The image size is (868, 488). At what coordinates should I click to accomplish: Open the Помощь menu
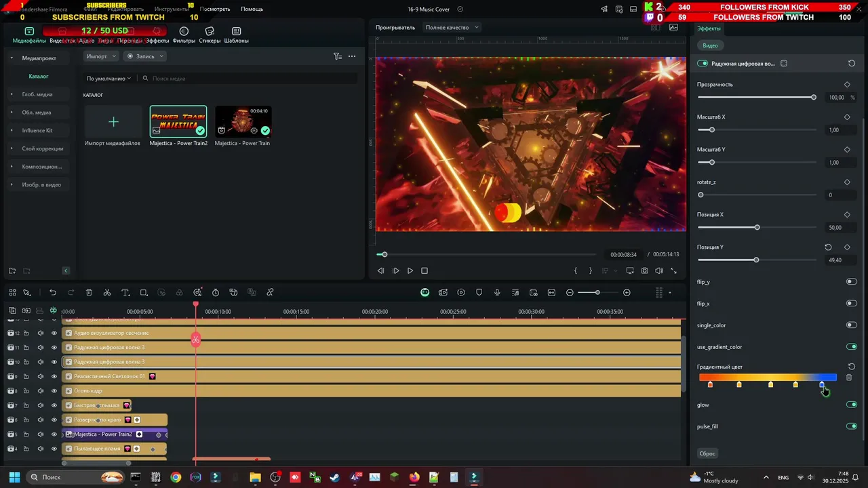pyautogui.click(x=252, y=9)
